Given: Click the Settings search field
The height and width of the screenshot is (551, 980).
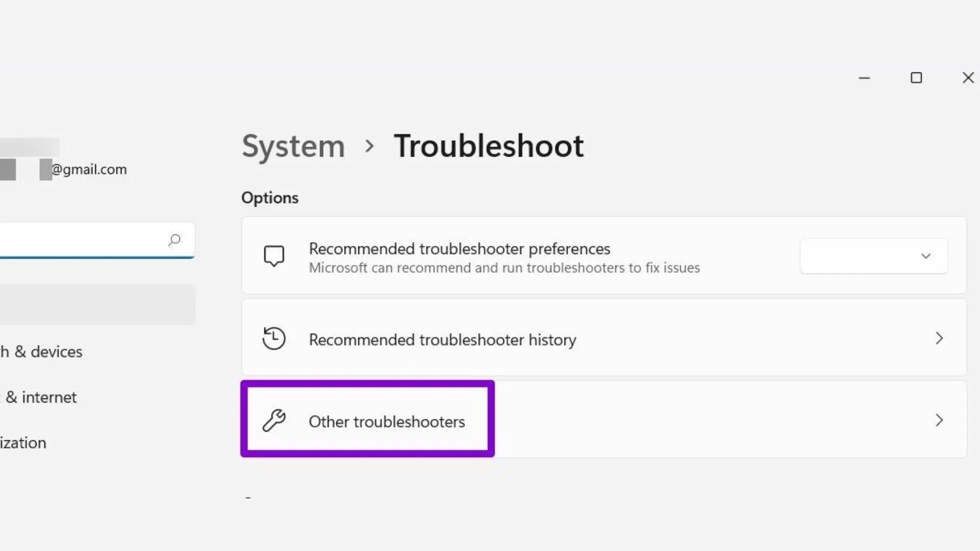Looking at the screenshot, I should [x=82, y=240].
